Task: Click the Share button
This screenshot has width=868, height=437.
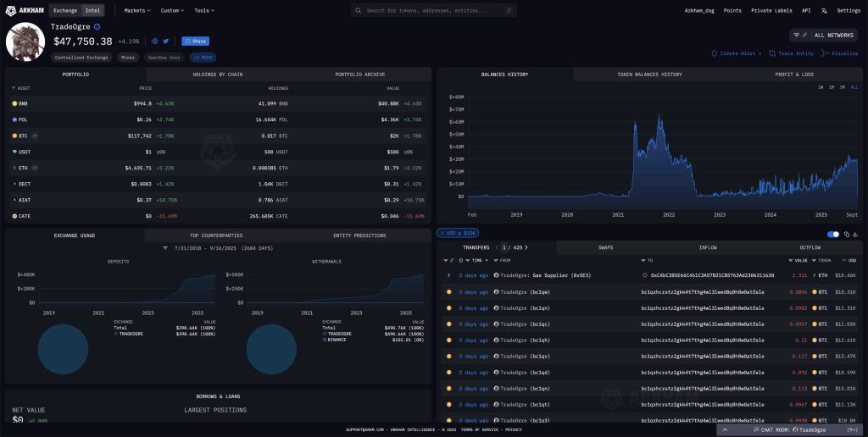Action: pos(195,41)
